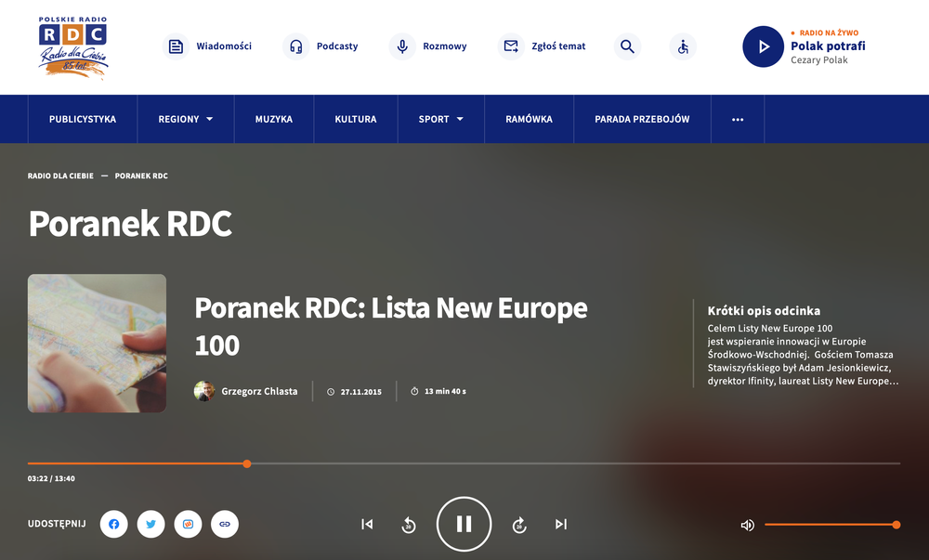929x560 pixels.
Task: Seek in the audio progress bar
Action: [x=464, y=463]
